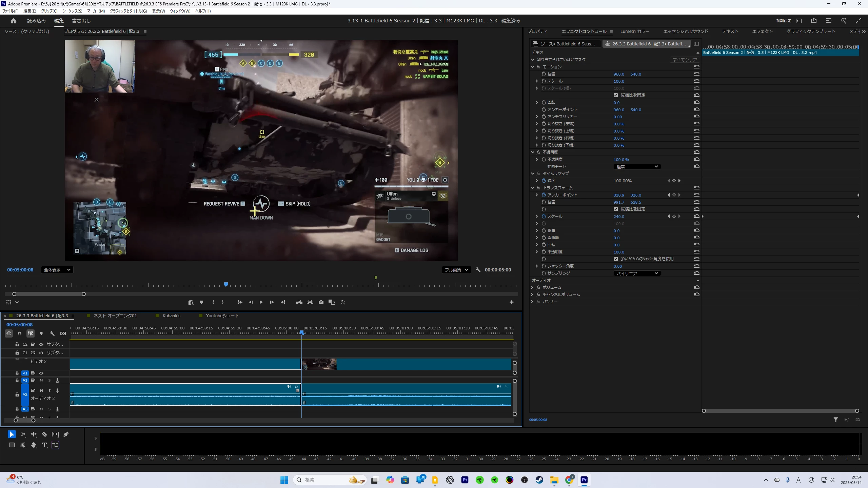Open timeline wrench settings icon
This screenshot has width=868, height=488.
click(x=52, y=333)
